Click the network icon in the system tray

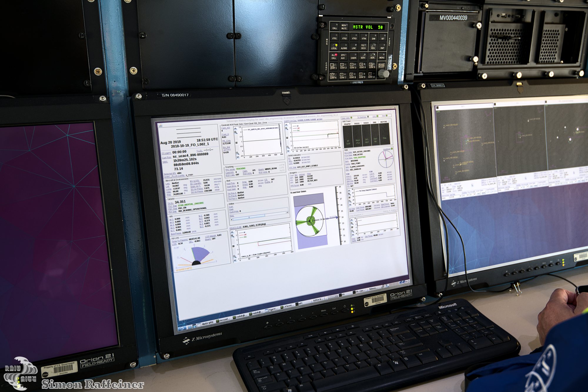[402, 282]
